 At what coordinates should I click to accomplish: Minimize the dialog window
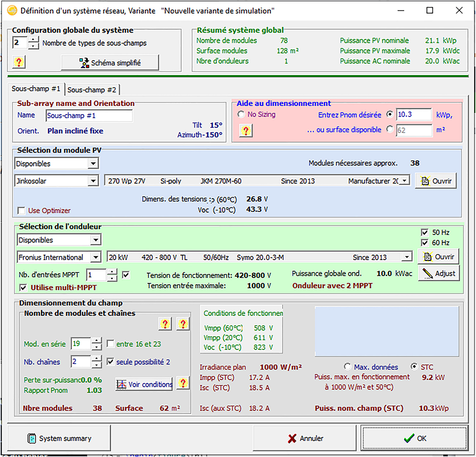pyautogui.click(x=401, y=10)
